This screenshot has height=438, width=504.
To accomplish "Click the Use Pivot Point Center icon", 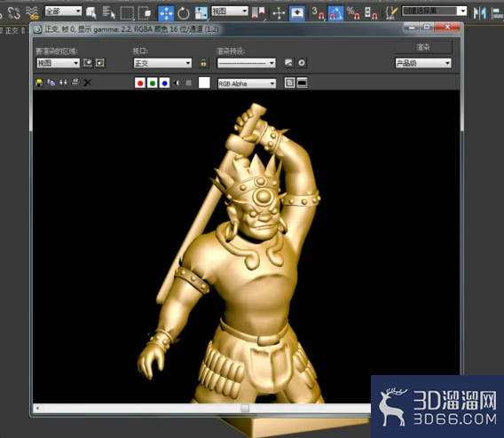I will click(x=258, y=13).
